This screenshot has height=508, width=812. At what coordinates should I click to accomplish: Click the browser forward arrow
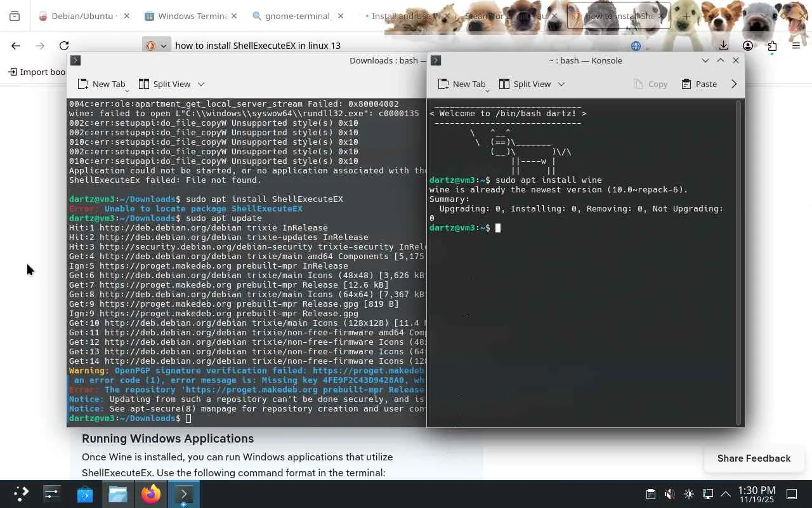pyautogui.click(x=40, y=46)
